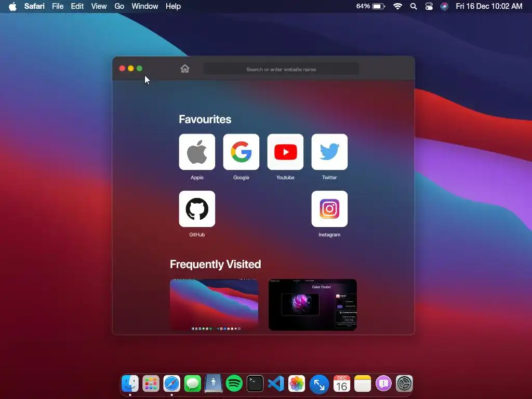532x399 pixels.
Task: Open Launchpad from the dock
Action: [x=151, y=383]
